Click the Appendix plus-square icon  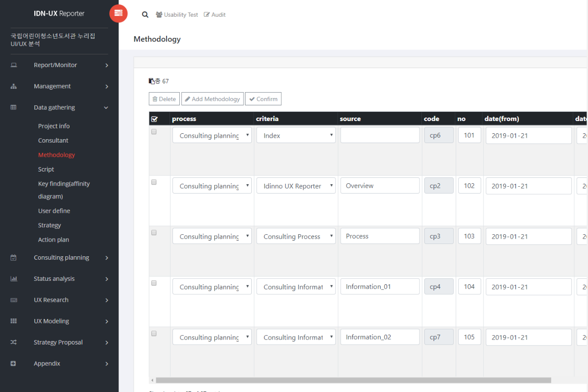pos(14,364)
